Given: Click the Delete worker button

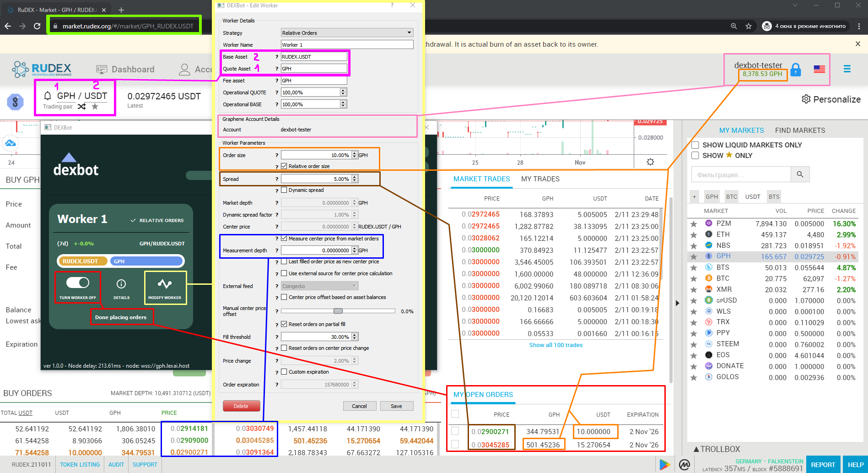Looking at the screenshot, I should [241, 406].
